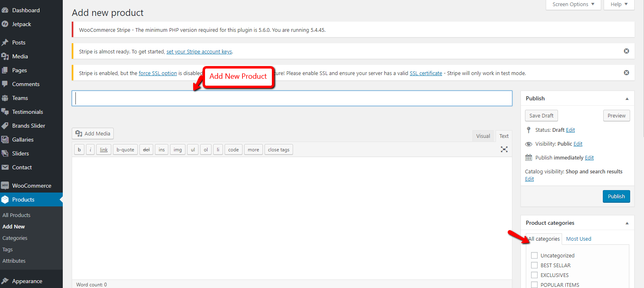Open the force SSL option link
Viewport: 644px width, 288px height.
(x=158, y=73)
